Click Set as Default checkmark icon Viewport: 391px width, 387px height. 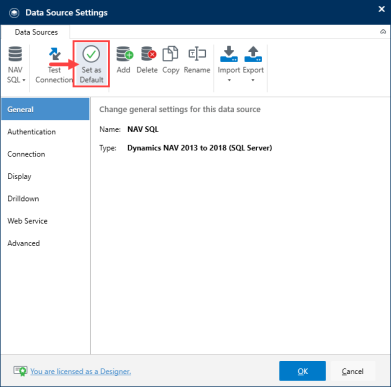pyautogui.click(x=91, y=54)
